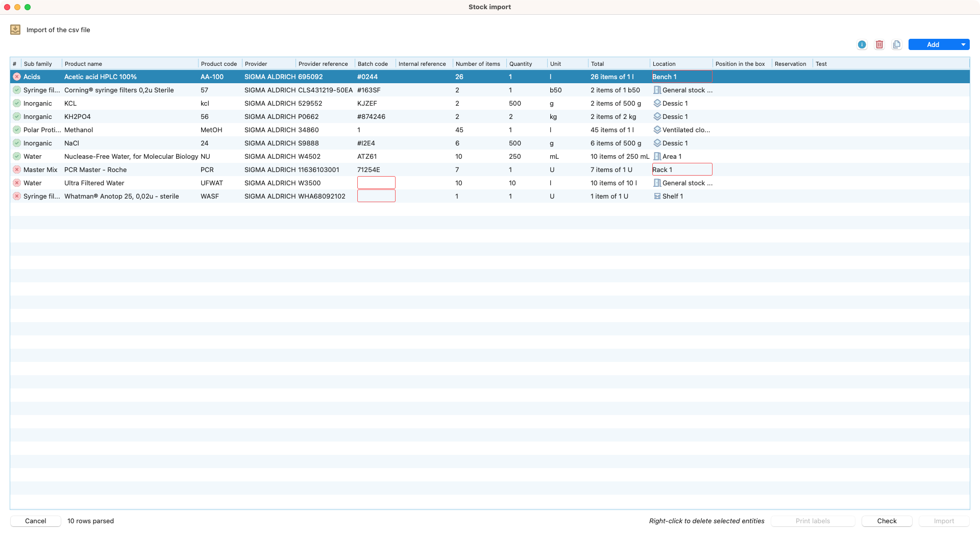Screen dimensions: 980x536
Task: Open Bench 1 location field on Acids row
Action: tap(682, 77)
